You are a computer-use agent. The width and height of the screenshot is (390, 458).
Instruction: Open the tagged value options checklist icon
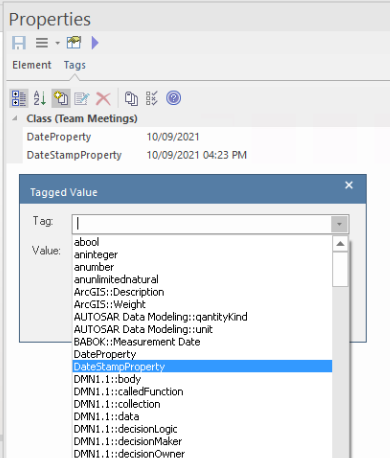[x=152, y=98]
